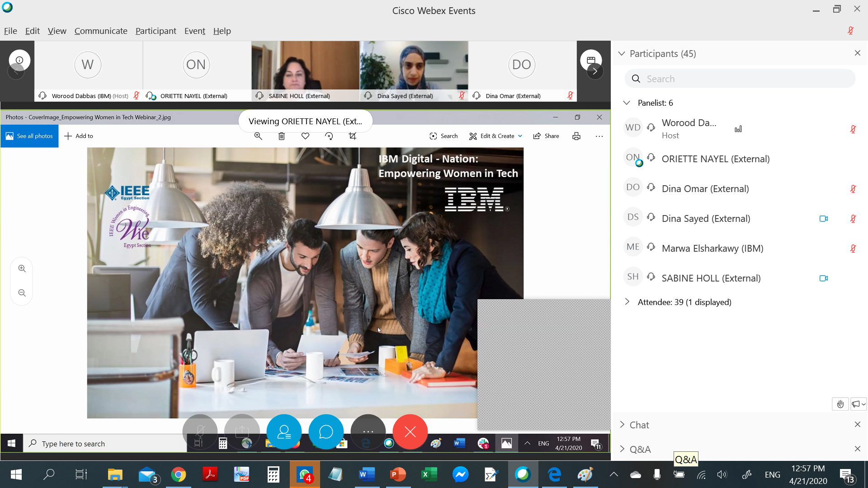Viewport: 868px width, 488px height.
Task: Open View menu
Action: [57, 31]
